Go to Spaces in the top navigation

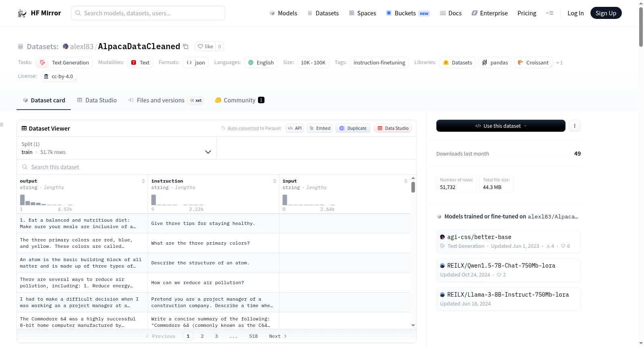[x=362, y=13]
